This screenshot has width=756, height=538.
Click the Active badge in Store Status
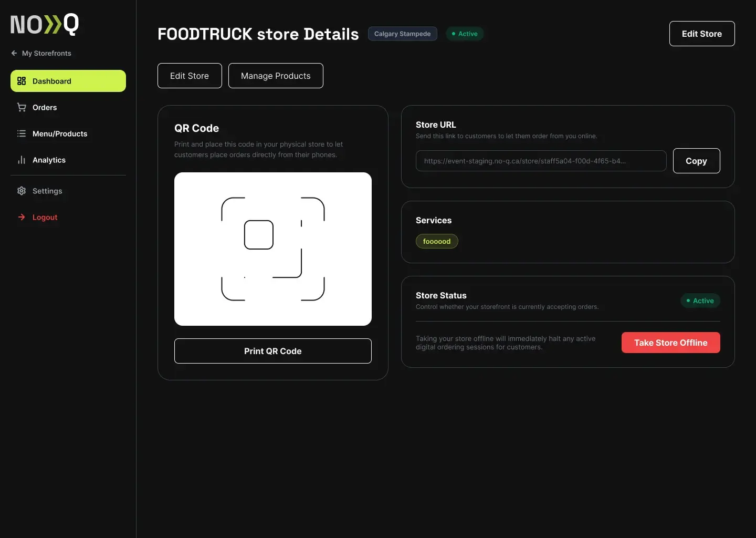700,301
